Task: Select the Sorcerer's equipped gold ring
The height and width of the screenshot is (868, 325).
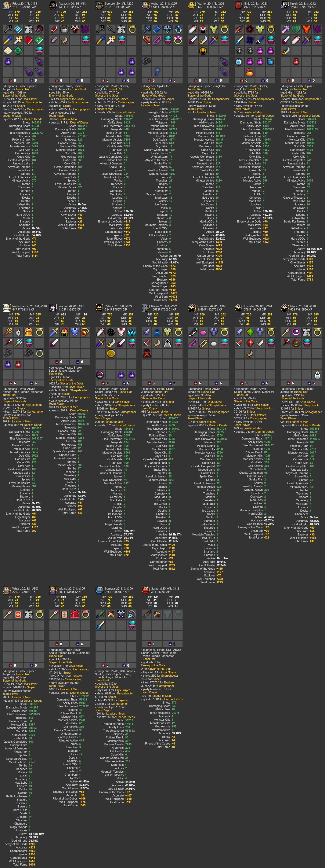Action: pyautogui.click(x=132, y=29)
